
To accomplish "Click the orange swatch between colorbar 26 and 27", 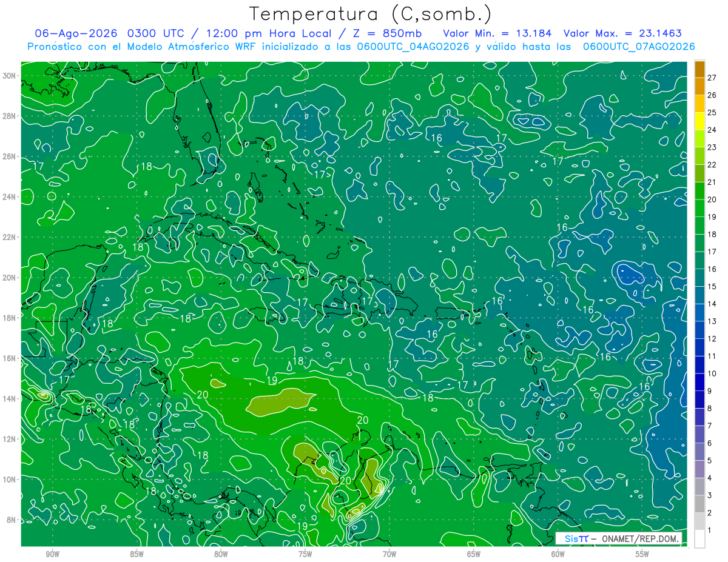I will pyautogui.click(x=699, y=85).
